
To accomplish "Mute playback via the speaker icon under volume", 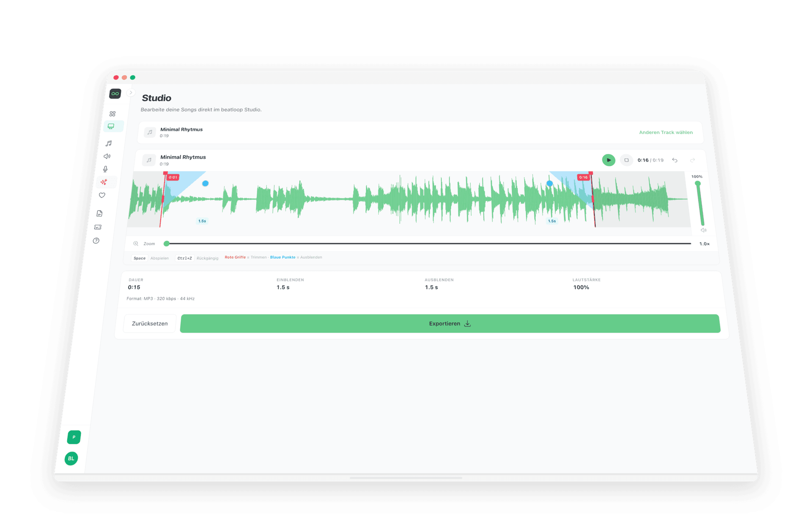I will (x=703, y=230).
